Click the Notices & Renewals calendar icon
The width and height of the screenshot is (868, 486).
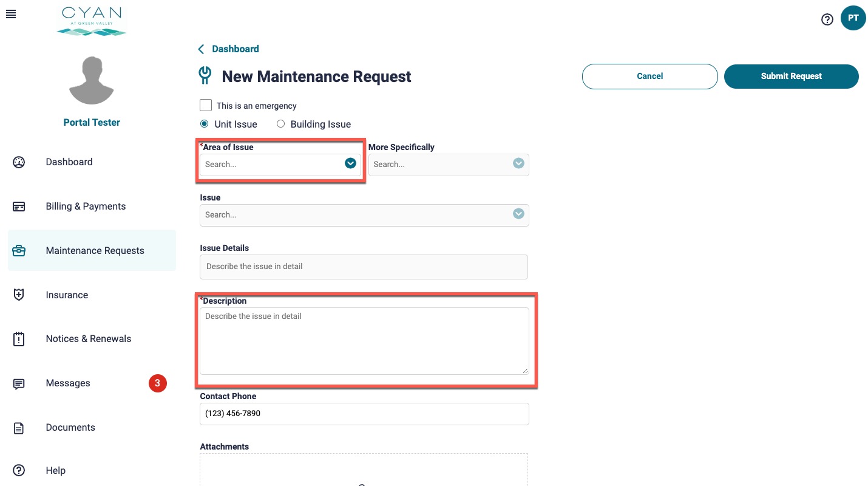pyautogui.click(x=19, y=339)
